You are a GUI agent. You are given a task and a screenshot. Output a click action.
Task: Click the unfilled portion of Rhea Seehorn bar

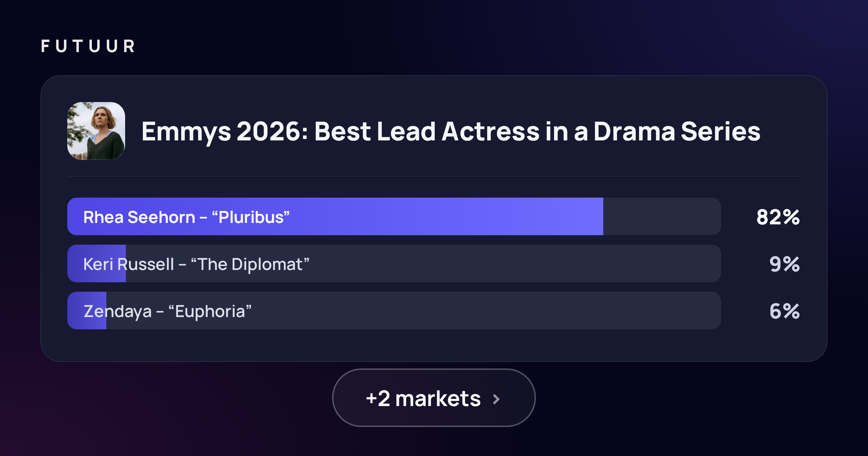click(x=662, y=216)
